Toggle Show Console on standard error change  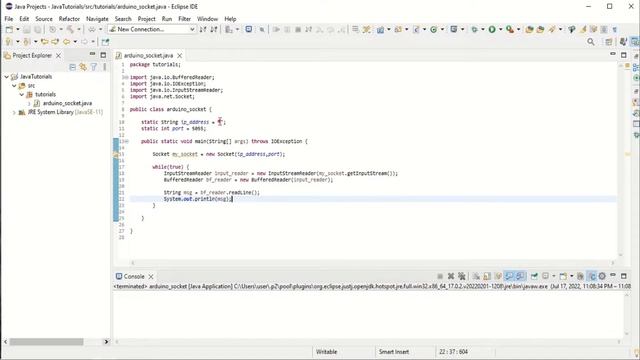coord(520,276)
